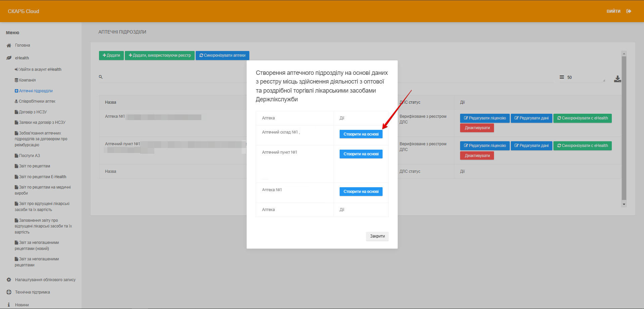Viewport: 644px width, 309px height.
Task: Click the Головна home icon
Action: click(9, 45)
